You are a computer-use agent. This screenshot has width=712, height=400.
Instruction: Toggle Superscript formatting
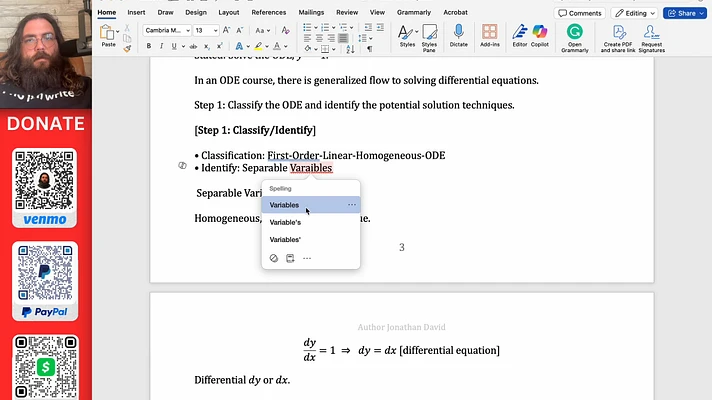click(219, 46)
